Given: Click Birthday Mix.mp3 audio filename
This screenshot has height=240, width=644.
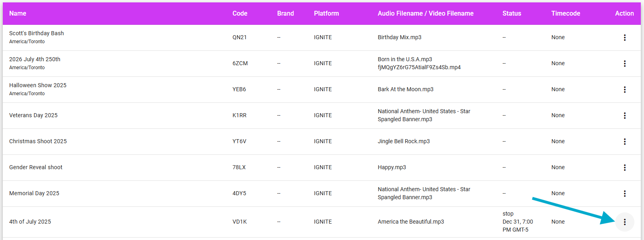Looking at the screenshot, I should (x=399, y=37).
